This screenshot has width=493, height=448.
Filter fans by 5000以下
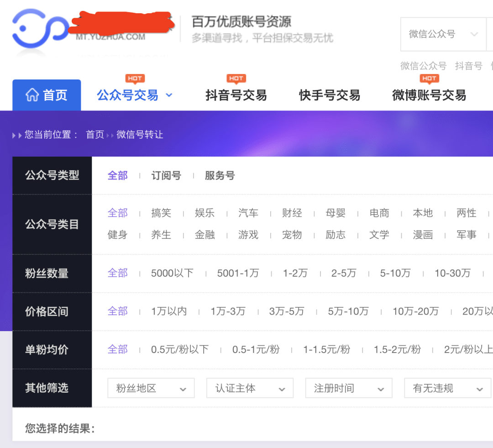click(172, 273)
